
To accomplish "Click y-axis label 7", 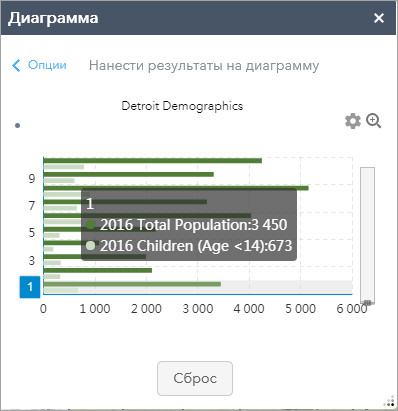I will tap(32, 206).
